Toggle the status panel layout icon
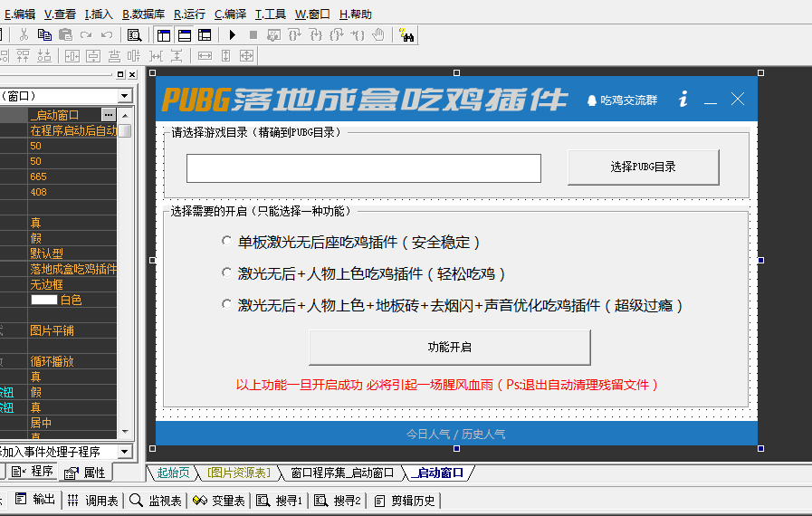812x516 pixels. point(185,34)
